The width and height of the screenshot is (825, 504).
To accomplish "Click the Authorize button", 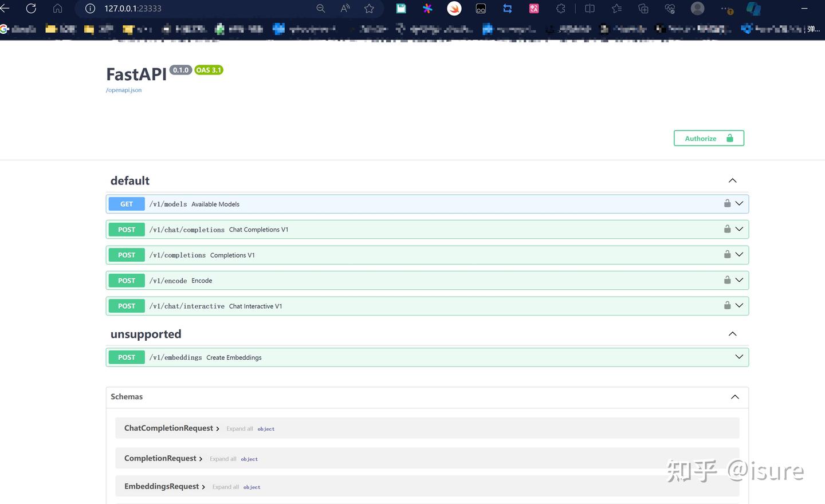I will 709,138.
